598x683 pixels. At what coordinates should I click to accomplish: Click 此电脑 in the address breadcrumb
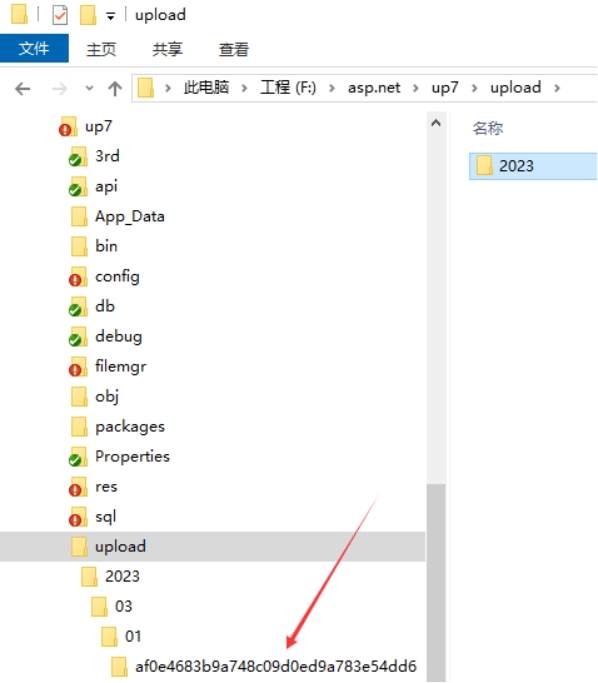[x=206, y=88]
